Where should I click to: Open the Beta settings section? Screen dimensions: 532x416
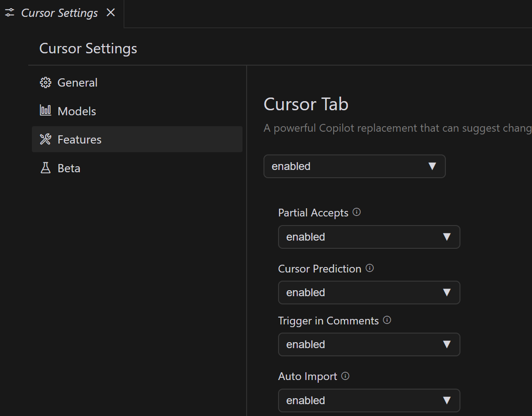click(x=69, y=168)
